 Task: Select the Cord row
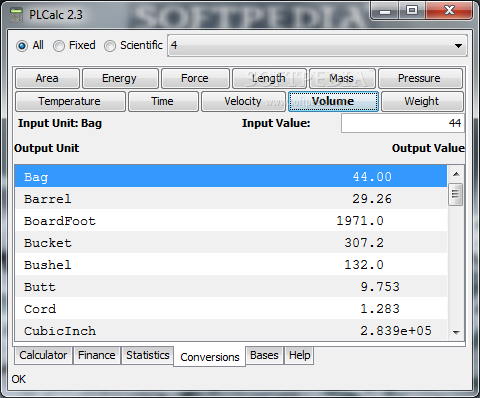pyautogui.click(x=231, y=308)
